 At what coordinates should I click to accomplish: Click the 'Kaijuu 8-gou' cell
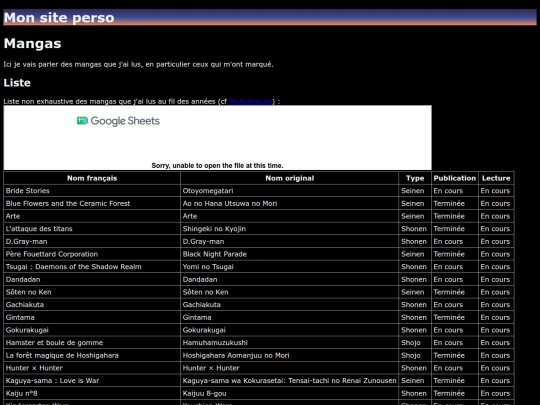289,393
